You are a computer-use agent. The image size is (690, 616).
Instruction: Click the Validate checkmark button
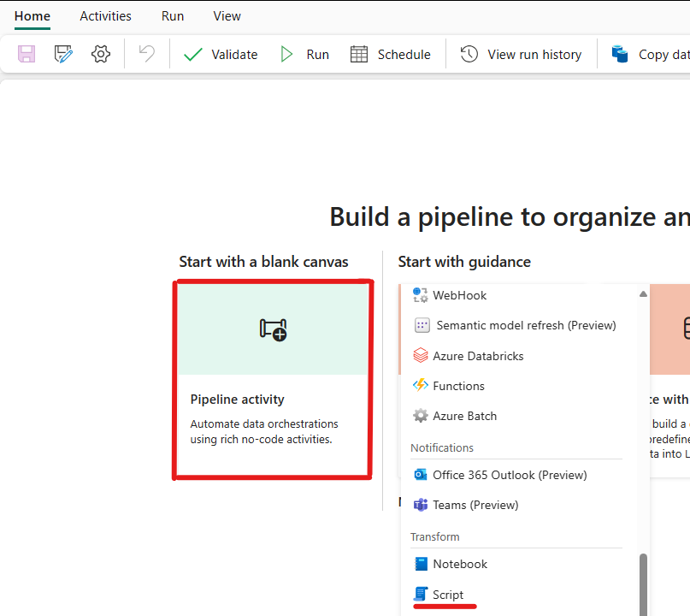(x=221, y=54)
